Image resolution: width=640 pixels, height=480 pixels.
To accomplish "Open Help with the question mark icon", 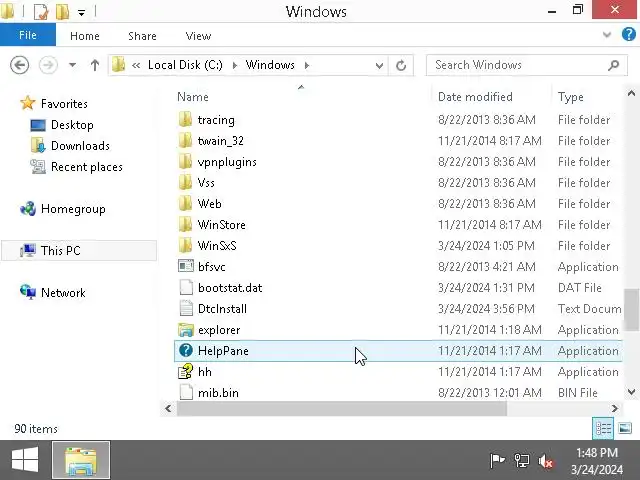I will click(629, 34).
